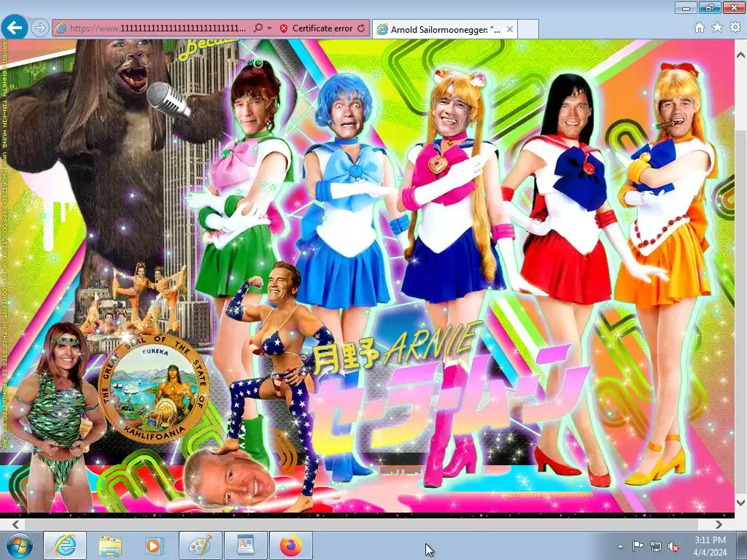Image resolution: width=747 pixels, height=560 pixels.
Task: Click the horizontal scrollbar thumb
Action: pos(361,524)
